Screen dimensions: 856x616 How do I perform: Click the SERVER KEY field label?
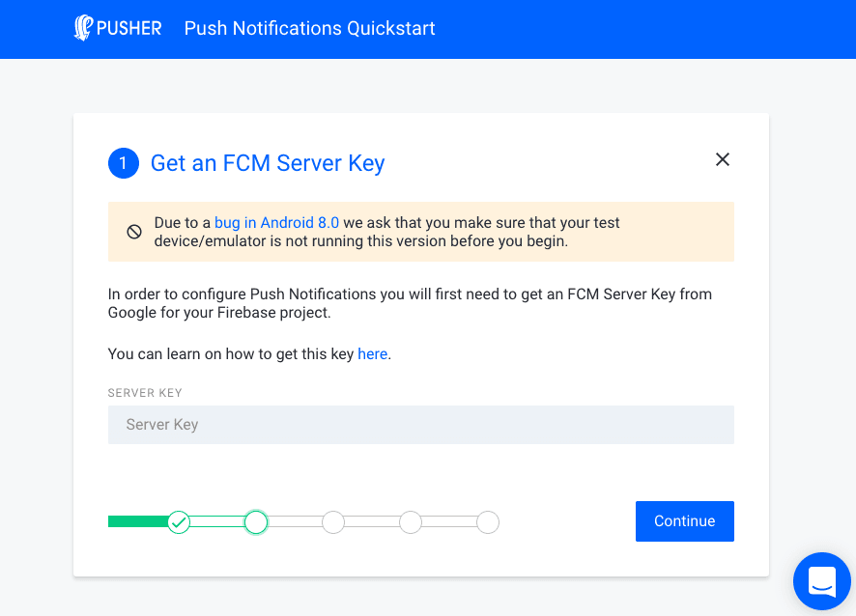point(145,392)
